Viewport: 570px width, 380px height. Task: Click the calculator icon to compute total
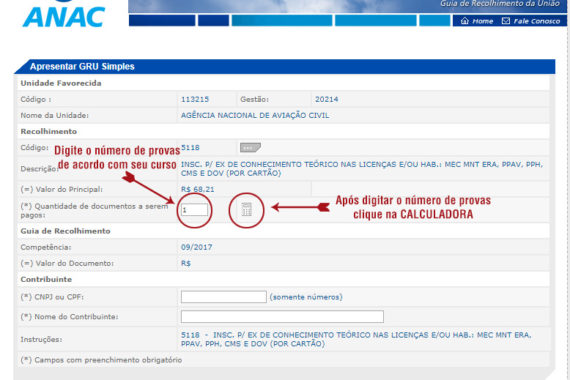tap(246, 210)
